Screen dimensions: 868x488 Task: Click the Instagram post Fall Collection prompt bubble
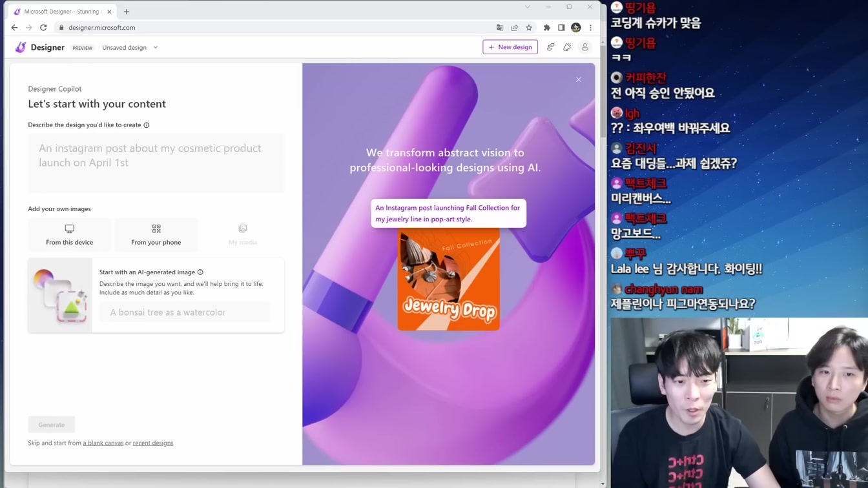[448, 214]
